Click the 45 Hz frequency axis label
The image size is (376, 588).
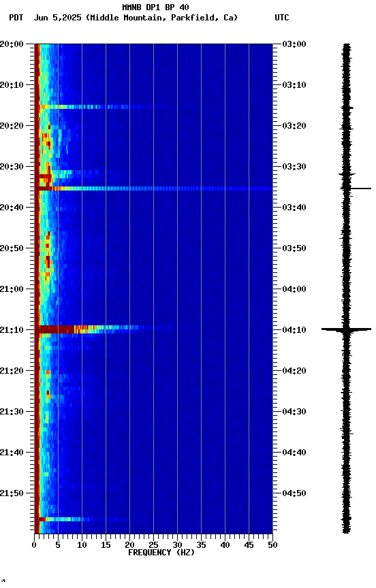click(249, 545)
